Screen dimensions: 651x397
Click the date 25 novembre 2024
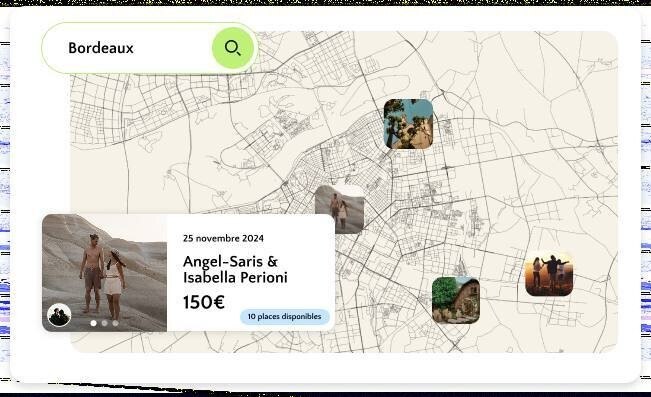[223, 238]
